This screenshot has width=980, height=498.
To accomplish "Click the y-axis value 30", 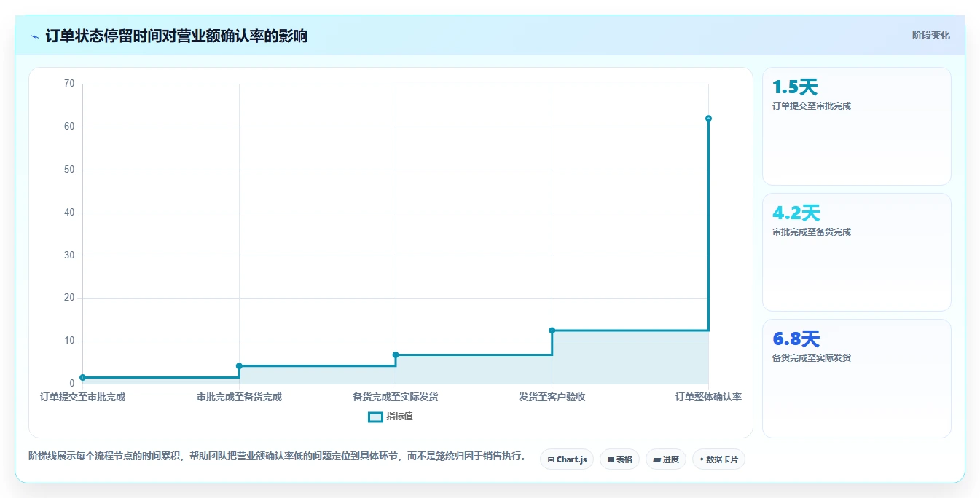I will (x=69, y=256).
